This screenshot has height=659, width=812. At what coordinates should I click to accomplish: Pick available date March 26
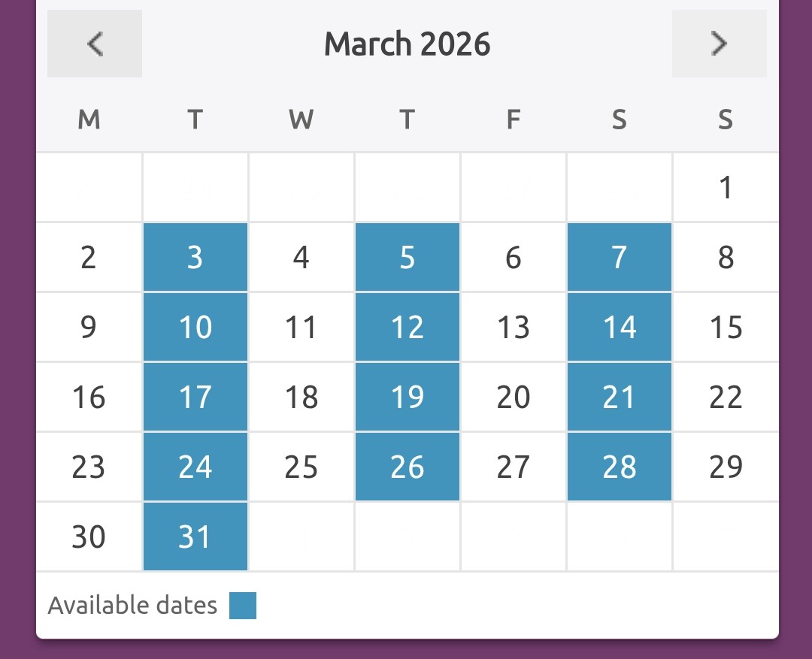point(408,467)
